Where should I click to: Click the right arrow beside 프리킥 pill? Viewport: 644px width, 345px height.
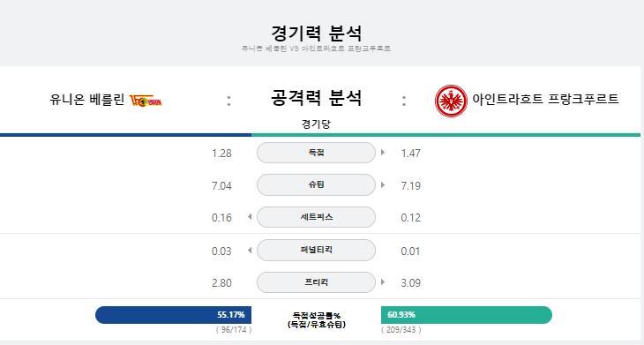383,282
